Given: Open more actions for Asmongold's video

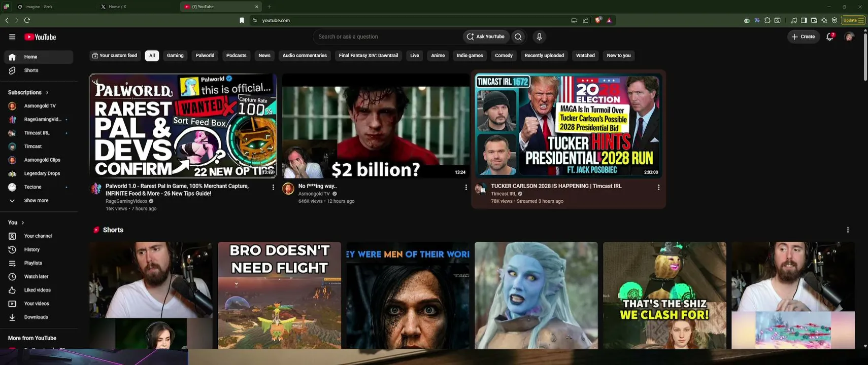Looking at the screenshot, I should coord(466,187).
